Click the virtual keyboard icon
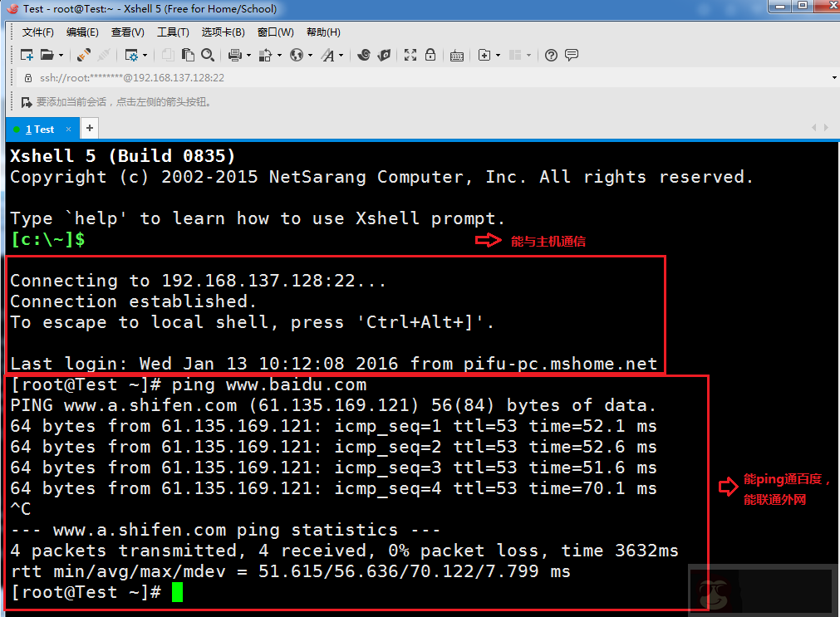Viewport: 840px width, 617px height. [457, 56]
